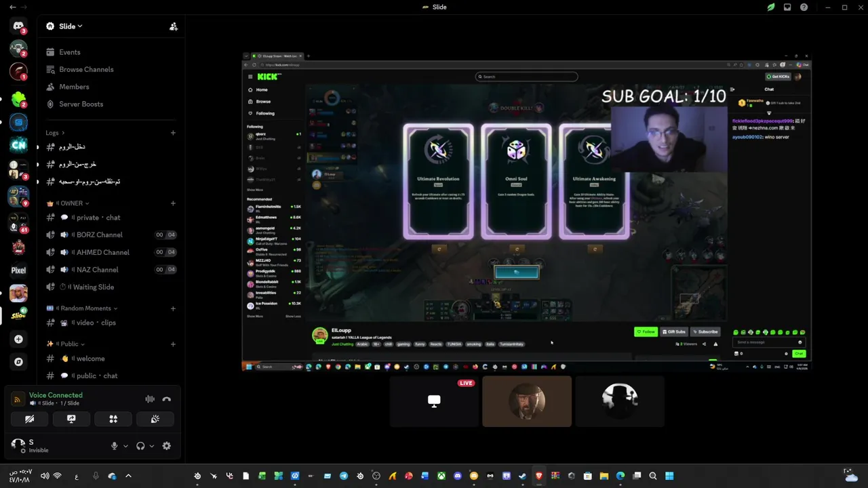Click the Discord back navigation arrow
The image size is (868, 488).
tap(12, 7)
